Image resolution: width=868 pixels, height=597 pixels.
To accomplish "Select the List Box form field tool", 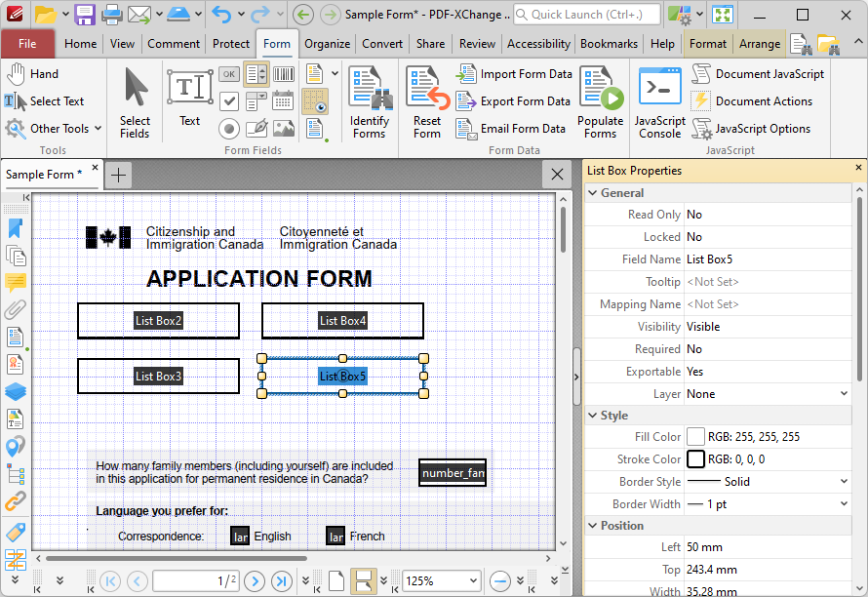I will tap(256, 74).
